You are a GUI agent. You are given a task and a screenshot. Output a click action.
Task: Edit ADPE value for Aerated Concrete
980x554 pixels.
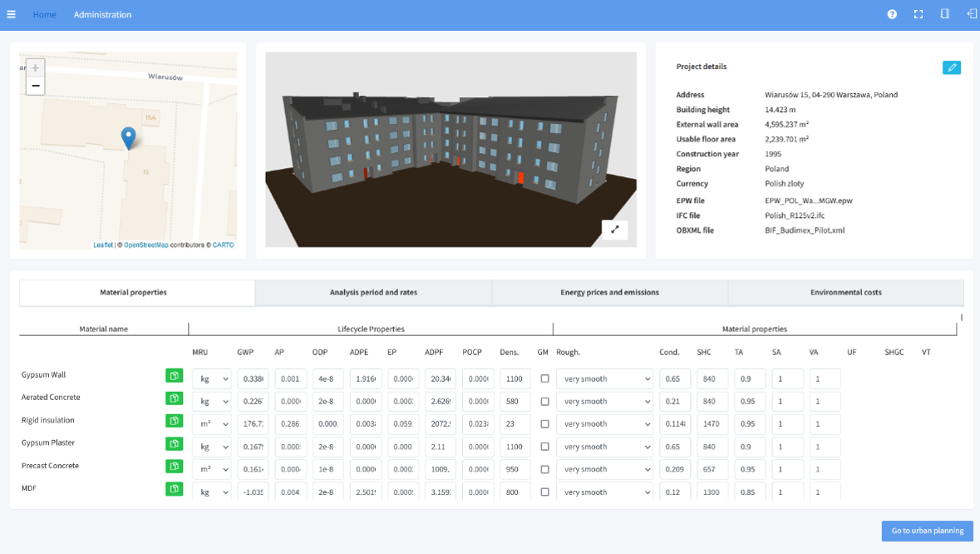coord(366,402)
